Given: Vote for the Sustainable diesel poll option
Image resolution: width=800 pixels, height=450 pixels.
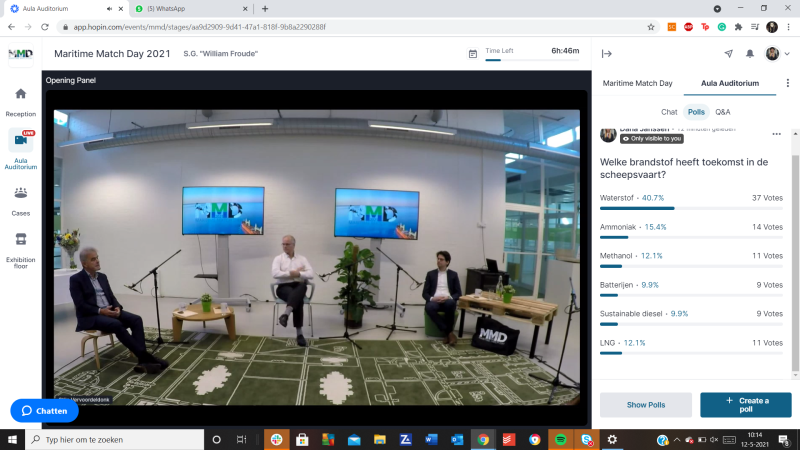Looking at the screenshot, I should [x=691, y=317].
